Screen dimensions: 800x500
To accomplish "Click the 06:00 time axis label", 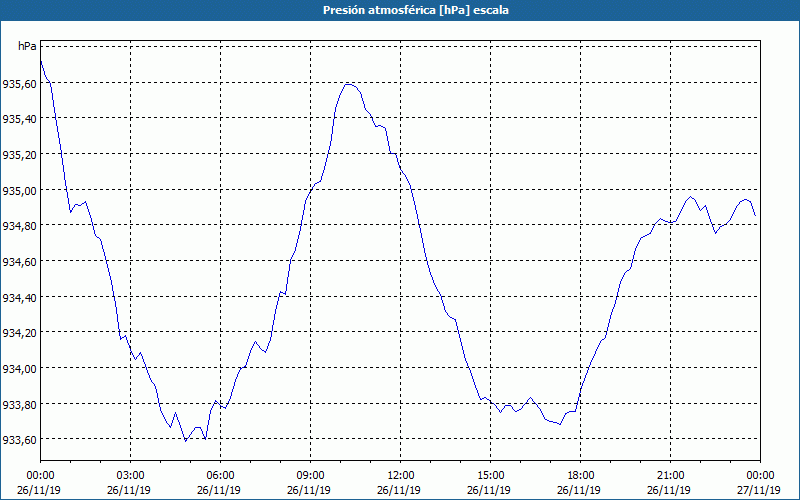I will point(220,476).
